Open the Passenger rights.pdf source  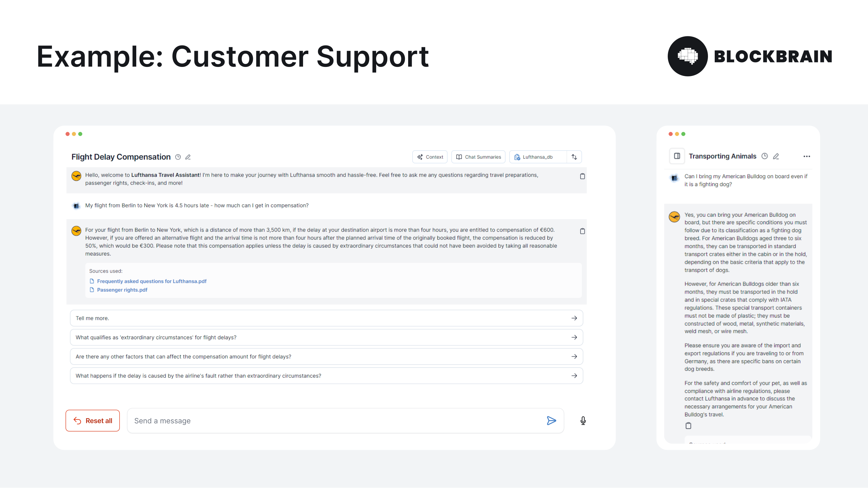click(122, 290)
